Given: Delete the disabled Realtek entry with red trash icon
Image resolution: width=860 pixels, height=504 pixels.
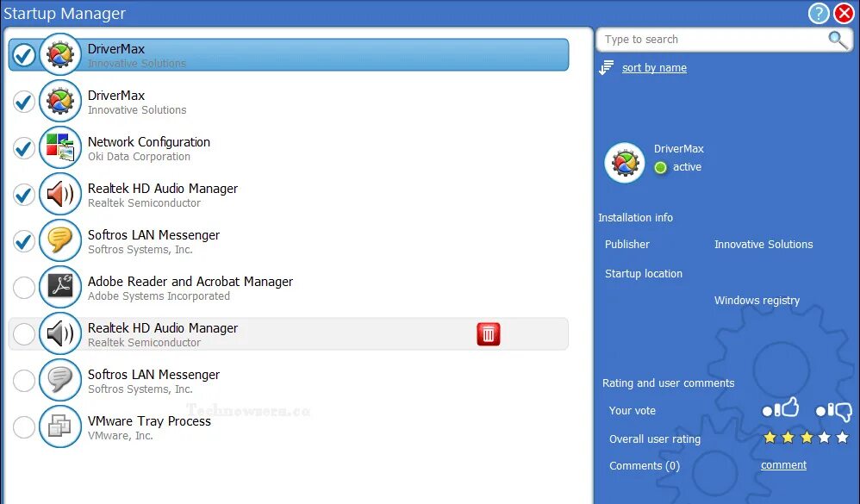Looking at the screenshot, I should point(488,334).
